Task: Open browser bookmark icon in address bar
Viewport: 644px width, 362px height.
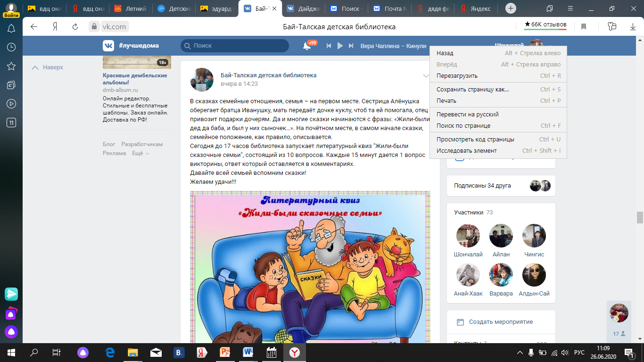Action: 583,26
